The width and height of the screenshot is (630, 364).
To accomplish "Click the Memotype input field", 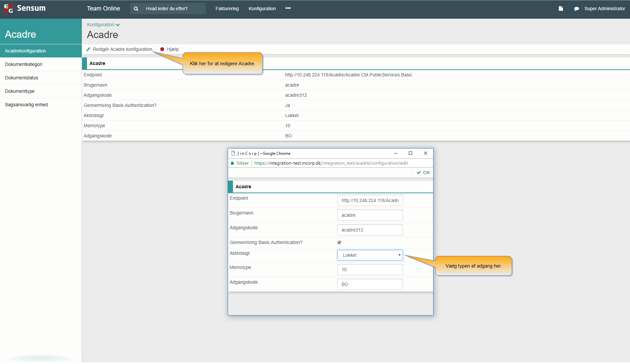I will click(370, 270).
